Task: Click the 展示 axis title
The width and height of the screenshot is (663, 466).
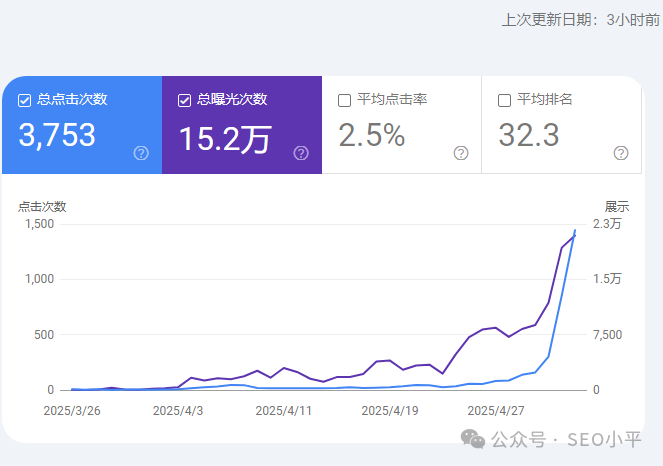Action: point(616,207)
